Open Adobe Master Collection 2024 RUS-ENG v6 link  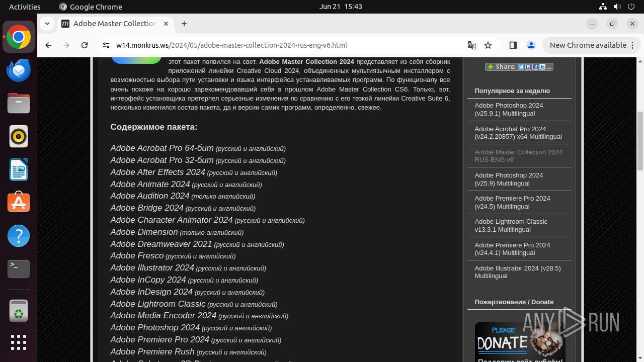(518, 156)
